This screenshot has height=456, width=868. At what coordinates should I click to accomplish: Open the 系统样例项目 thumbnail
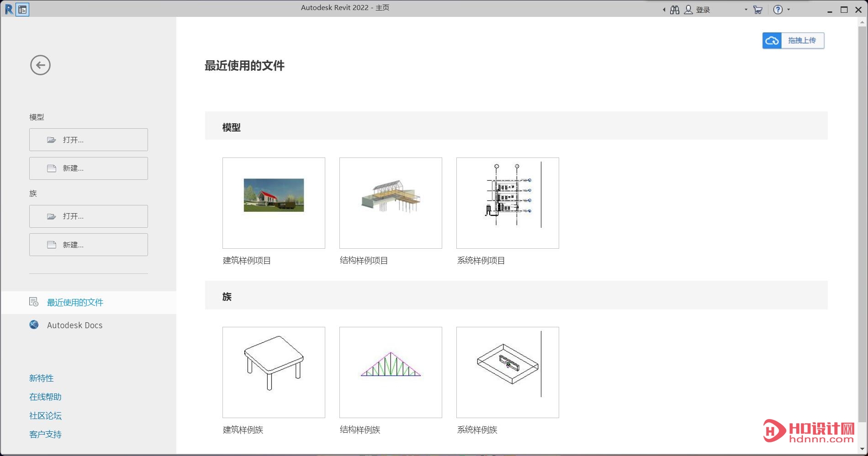[508, 203]
